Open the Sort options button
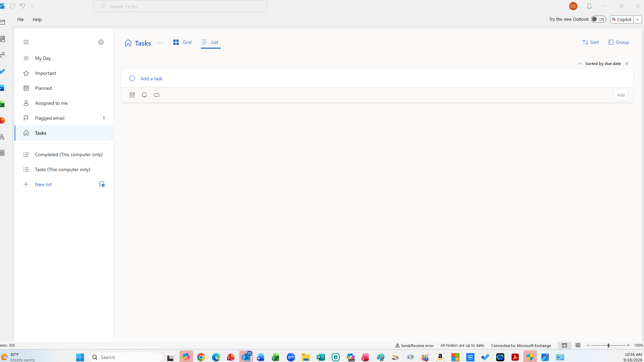 (x=591, y=42)
